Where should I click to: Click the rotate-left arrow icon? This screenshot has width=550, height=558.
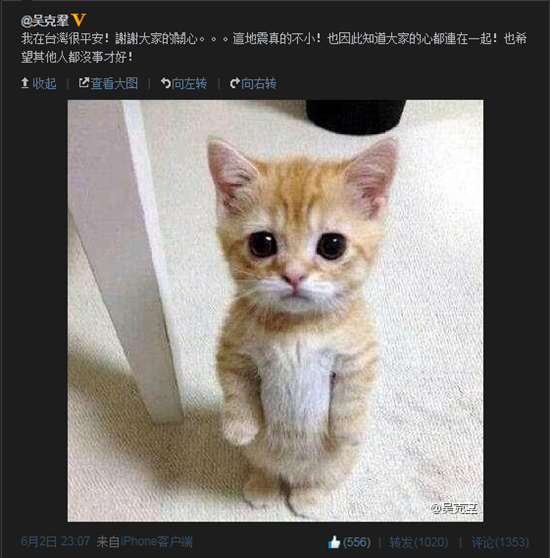pyautogui.click(x=165, y=83)
